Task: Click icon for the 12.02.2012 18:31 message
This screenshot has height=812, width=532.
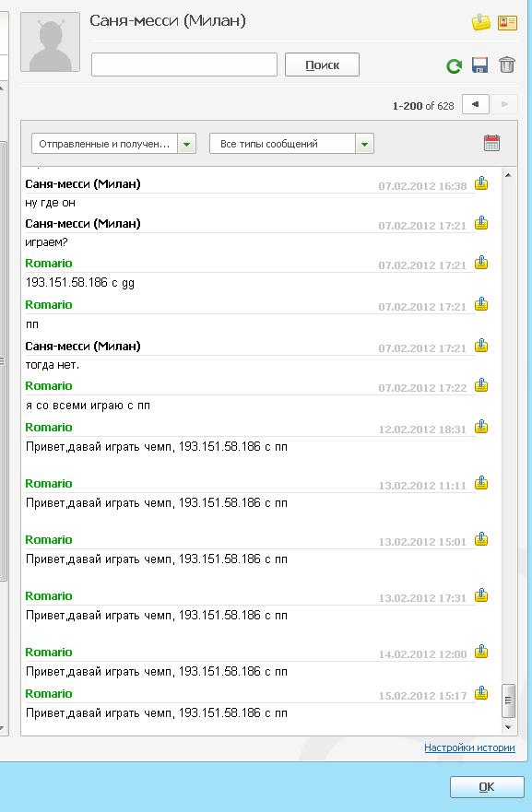Action: 481,427
